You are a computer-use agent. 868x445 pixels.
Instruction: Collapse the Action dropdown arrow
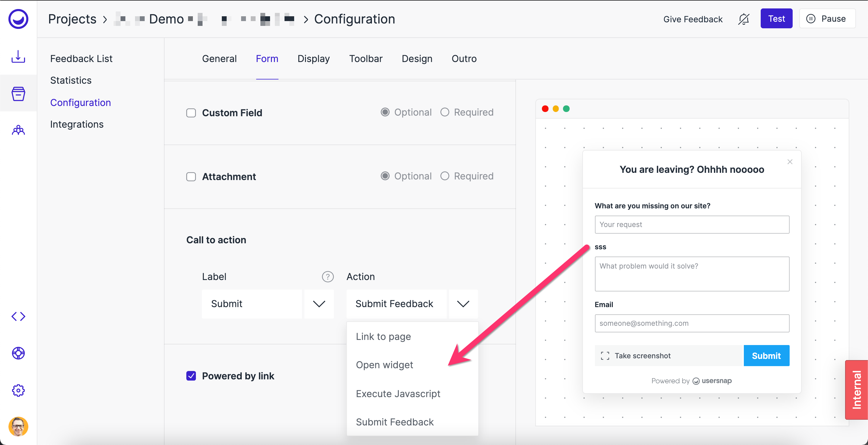tap(463, 304)
